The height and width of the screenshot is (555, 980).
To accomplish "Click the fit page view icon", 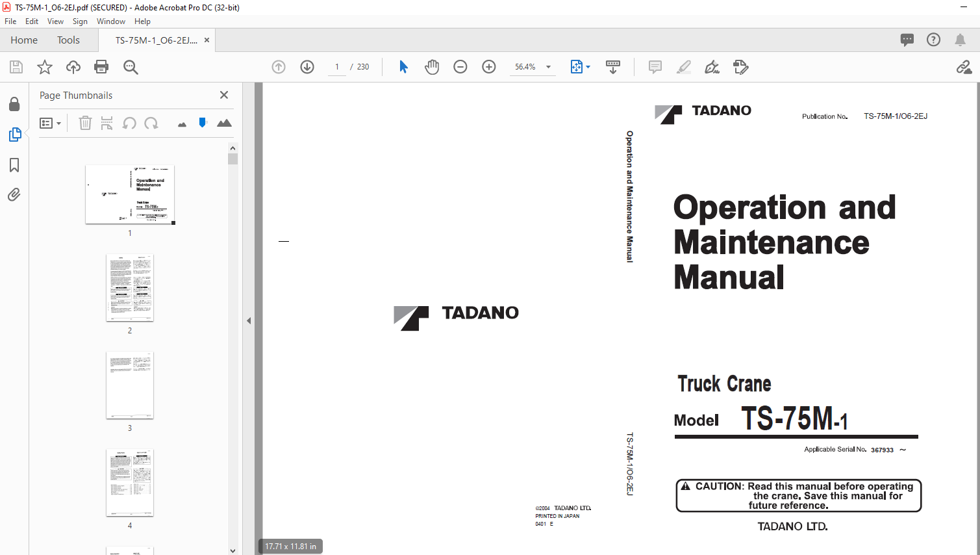I will (576, 67).
